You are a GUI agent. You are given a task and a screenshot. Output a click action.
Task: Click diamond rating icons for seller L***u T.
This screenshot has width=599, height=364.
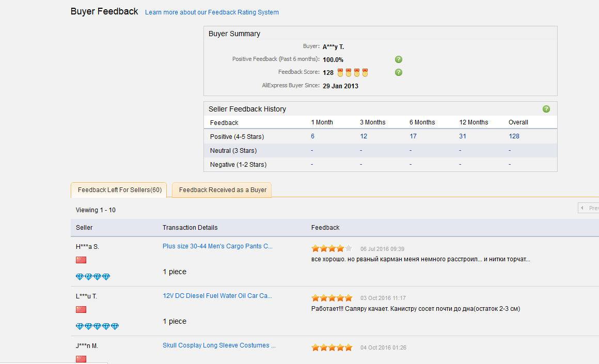tap(97, 327)
